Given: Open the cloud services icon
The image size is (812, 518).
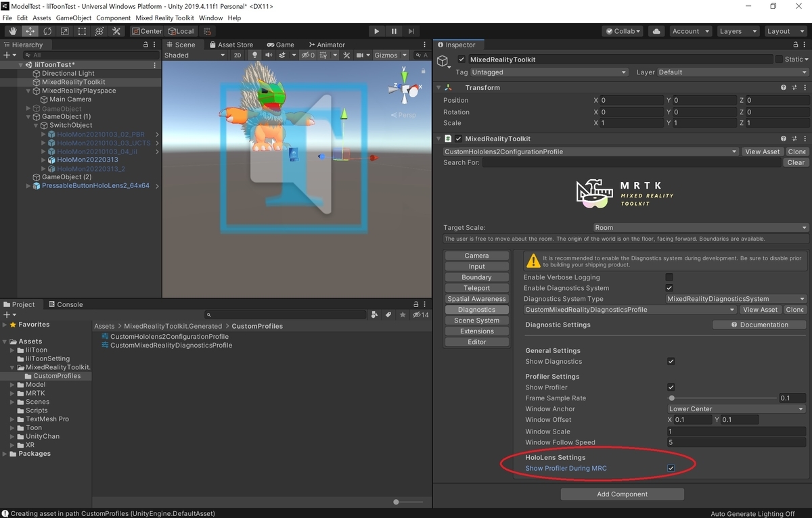Looking at the screenshot, I should point(656,31).
